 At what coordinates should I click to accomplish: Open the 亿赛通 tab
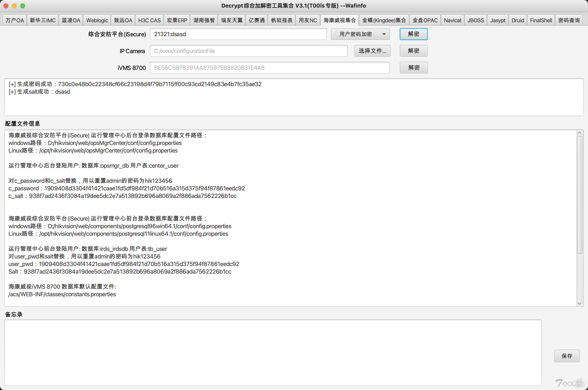[257, 20]
